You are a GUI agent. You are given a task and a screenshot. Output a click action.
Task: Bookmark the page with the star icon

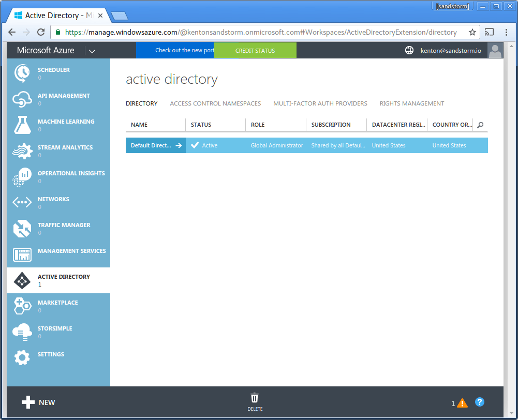coord(472,32)
